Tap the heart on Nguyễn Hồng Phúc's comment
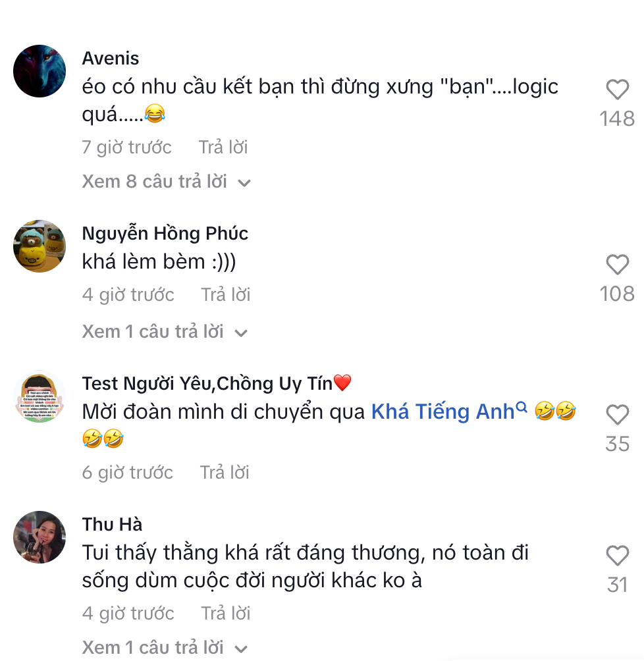644x661 pixels. pos(618,265)
